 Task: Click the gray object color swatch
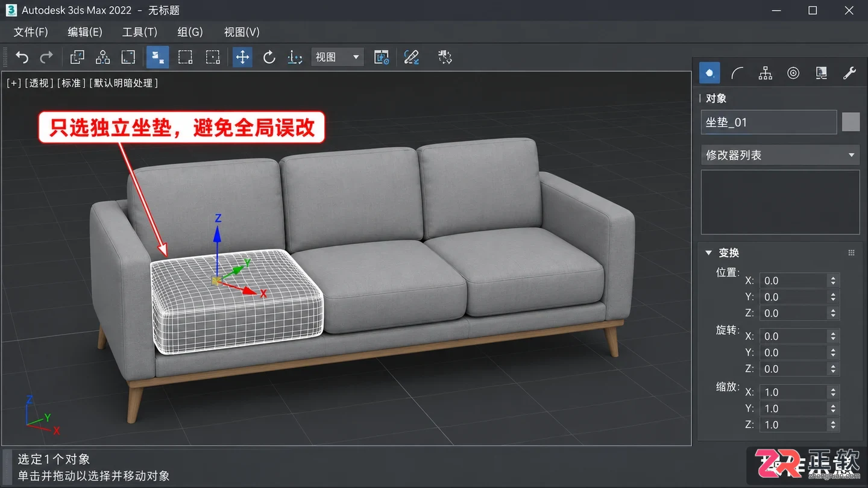tap(851, 122)
